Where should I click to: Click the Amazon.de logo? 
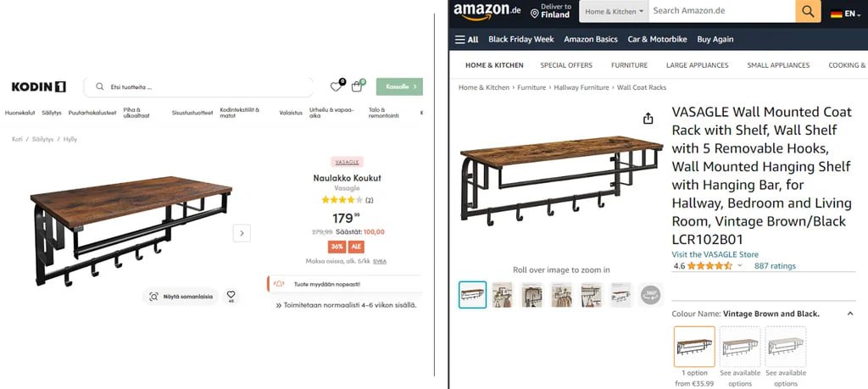[487, 11]
